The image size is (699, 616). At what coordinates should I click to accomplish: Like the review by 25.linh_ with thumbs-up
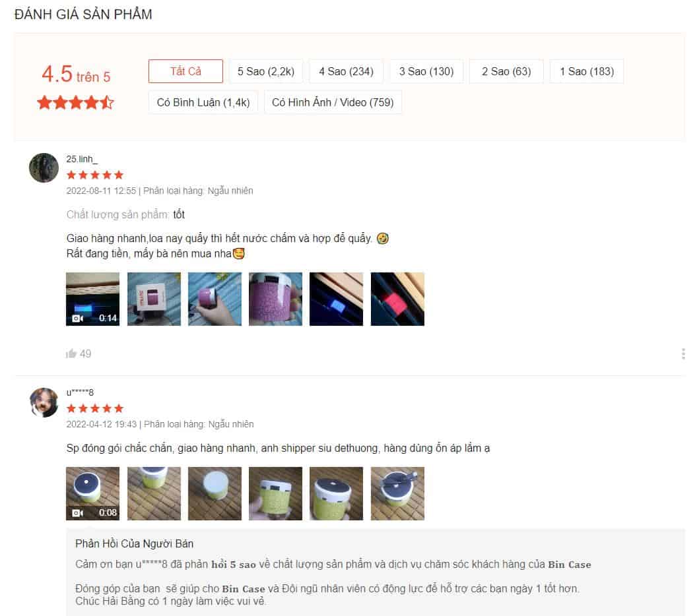71,354
